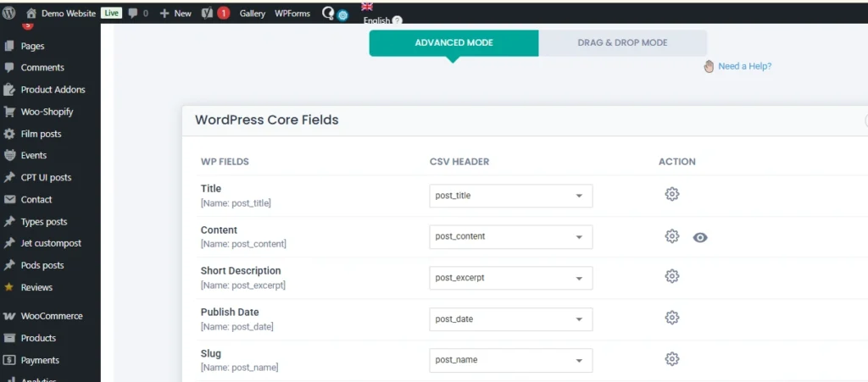The image size is (868, 382).
Task: Click the Title row gear icon
Action: (671, 194)
